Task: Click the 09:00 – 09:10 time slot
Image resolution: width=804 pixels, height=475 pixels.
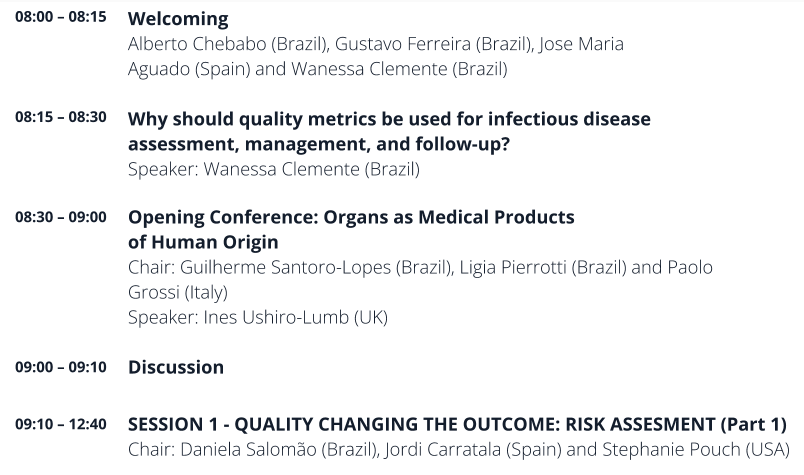Action: tap(60, 367)
